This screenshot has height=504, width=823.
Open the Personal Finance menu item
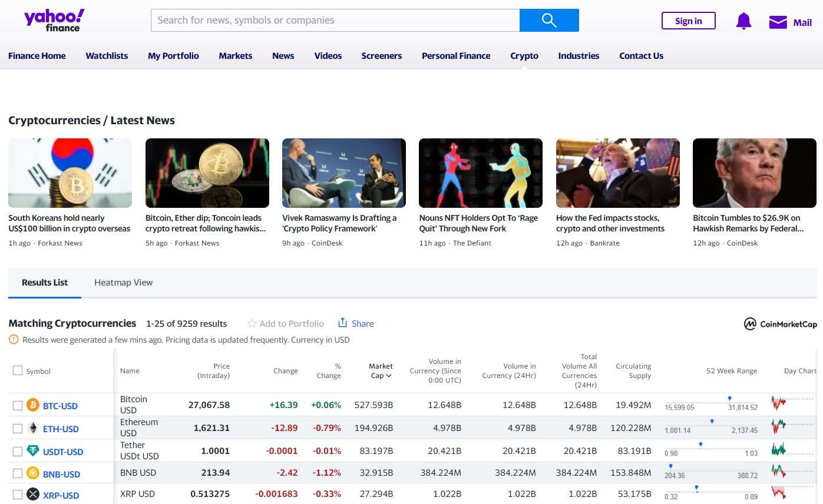click(456, 56)
